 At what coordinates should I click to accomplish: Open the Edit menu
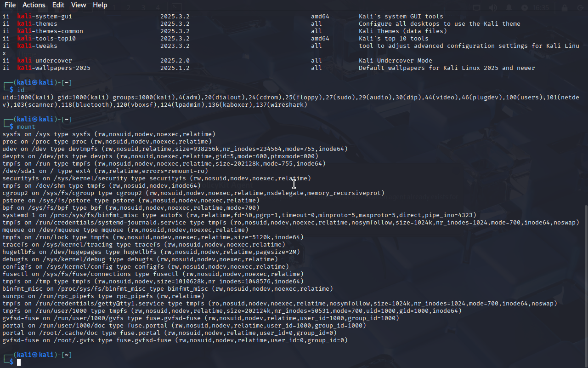[x=58, y=5]
